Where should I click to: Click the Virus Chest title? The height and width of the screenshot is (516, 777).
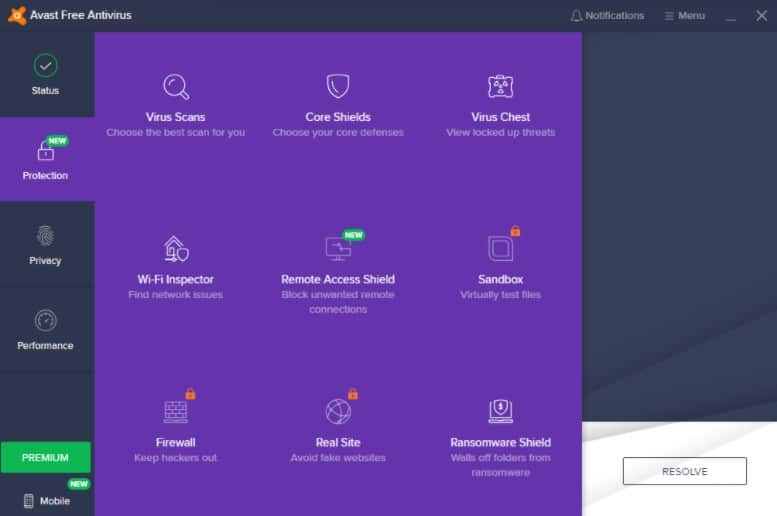pos(500,117)
